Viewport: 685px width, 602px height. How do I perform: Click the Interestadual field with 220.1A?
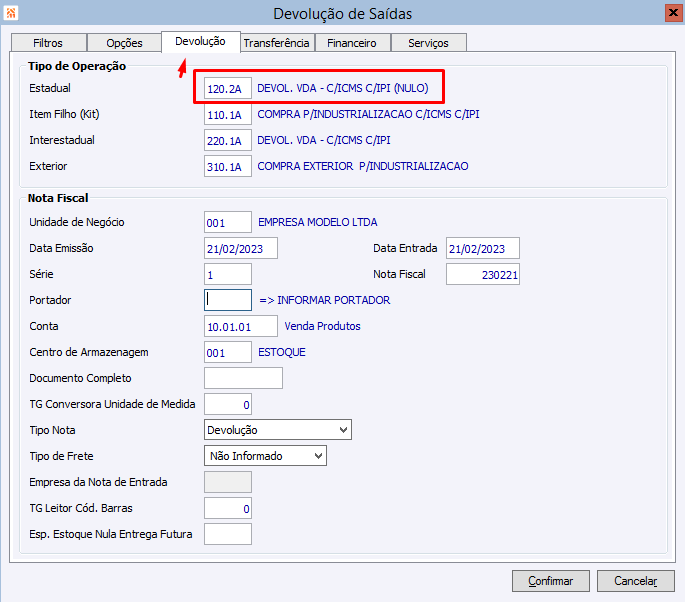coord(228,140)
